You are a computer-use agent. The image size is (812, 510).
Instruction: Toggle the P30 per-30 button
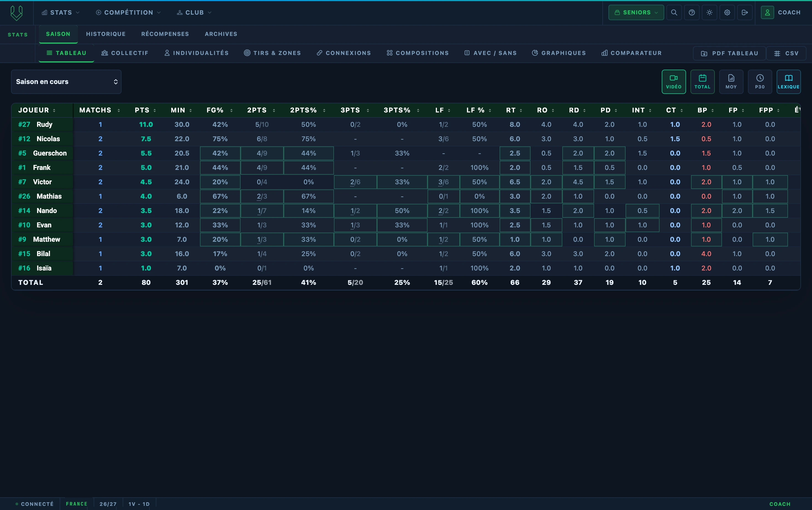tap(760, 82)
